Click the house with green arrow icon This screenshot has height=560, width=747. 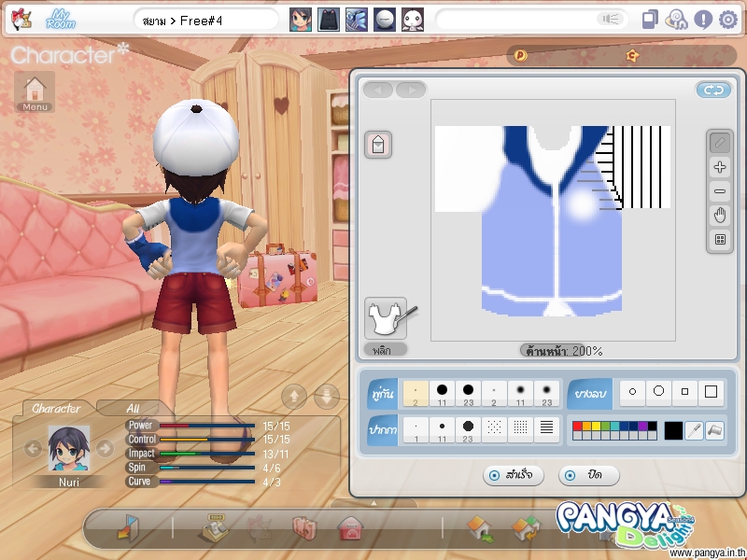480,529
